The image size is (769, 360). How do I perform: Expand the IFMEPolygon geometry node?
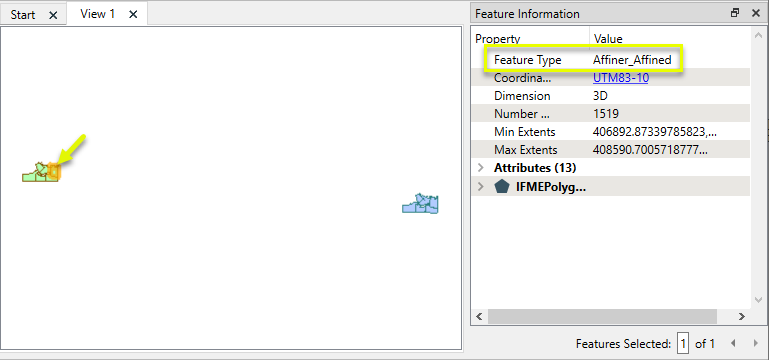(481, 187)
